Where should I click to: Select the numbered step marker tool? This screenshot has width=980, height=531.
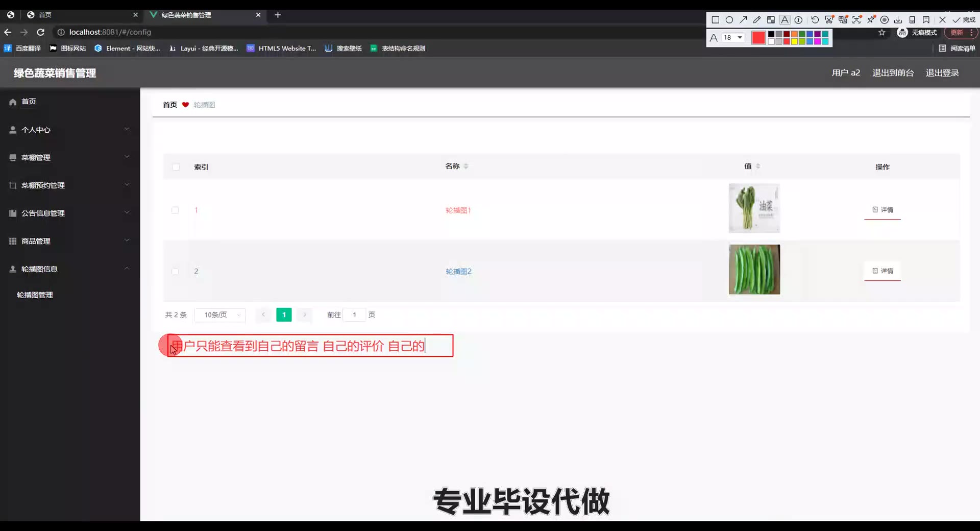[798, 20]
